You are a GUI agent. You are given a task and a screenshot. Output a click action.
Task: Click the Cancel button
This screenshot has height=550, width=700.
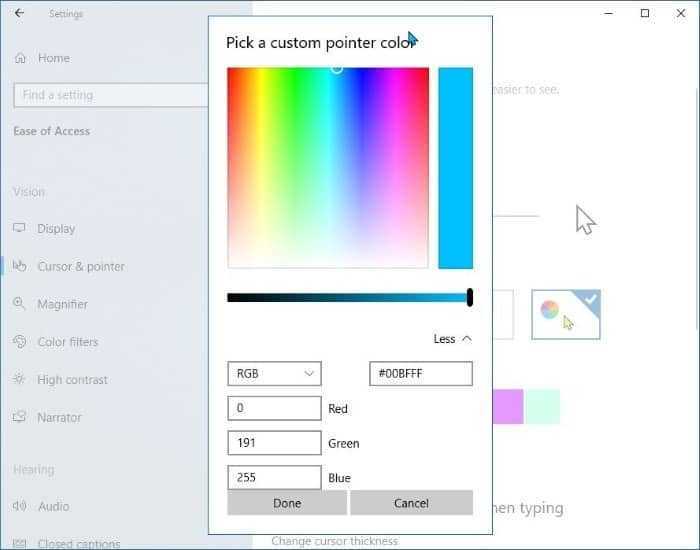411,503
